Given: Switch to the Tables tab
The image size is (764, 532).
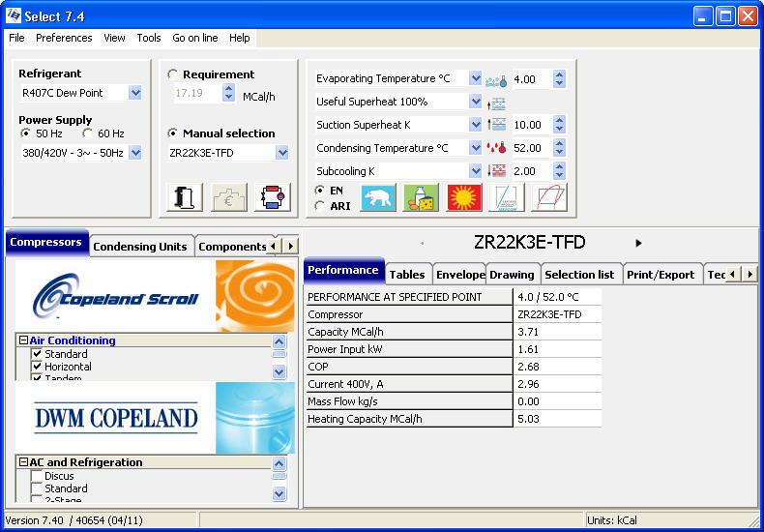Looking at the screenshot, I should [x=407, y=275].
